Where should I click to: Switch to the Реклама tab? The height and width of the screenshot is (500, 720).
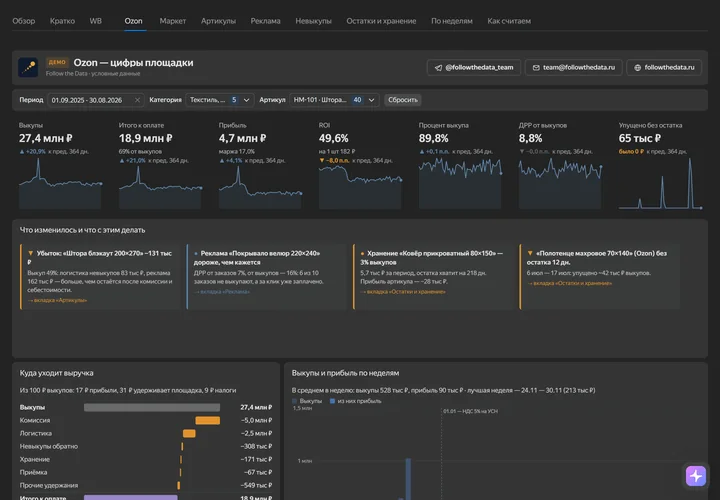coord(265,21)
